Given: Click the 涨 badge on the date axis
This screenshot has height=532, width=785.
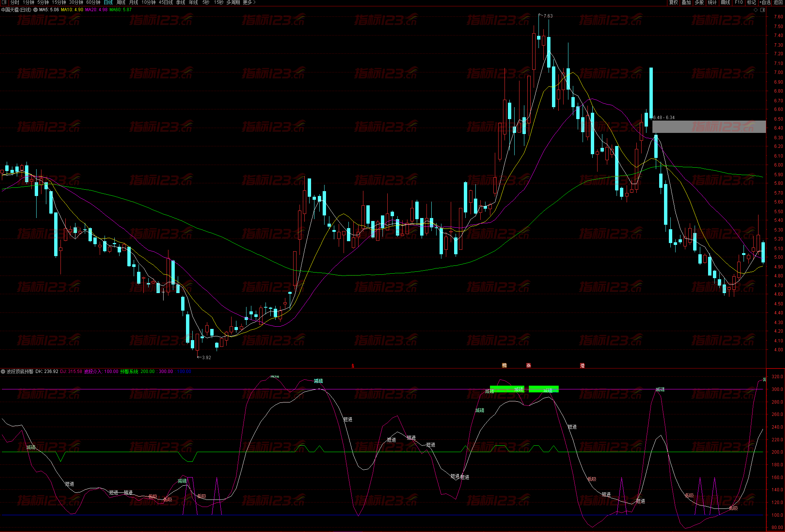Looking at the screenshot, I should (528, 365).
